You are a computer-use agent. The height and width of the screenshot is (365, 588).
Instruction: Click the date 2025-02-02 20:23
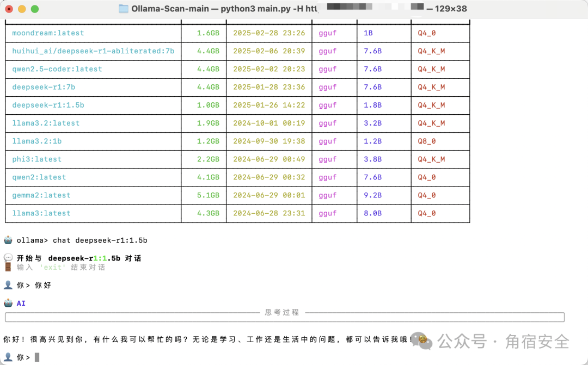[x=269, y=69]
